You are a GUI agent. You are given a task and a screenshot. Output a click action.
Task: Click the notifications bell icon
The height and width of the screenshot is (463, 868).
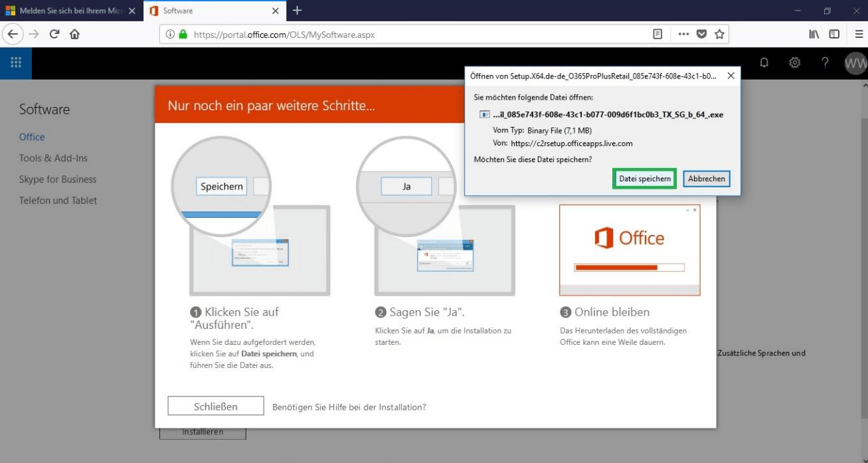click(764, 62)
